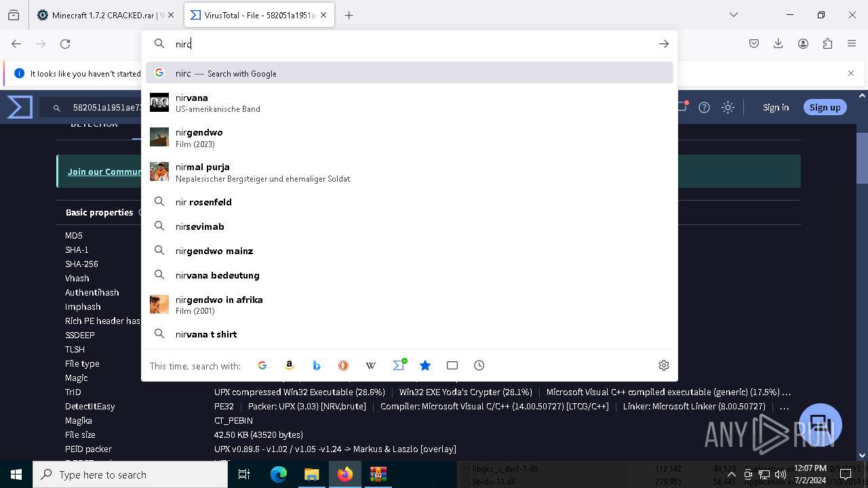Dismiss the notification bar with X
This screenshot has width=868, height=488.
[851, 73]
